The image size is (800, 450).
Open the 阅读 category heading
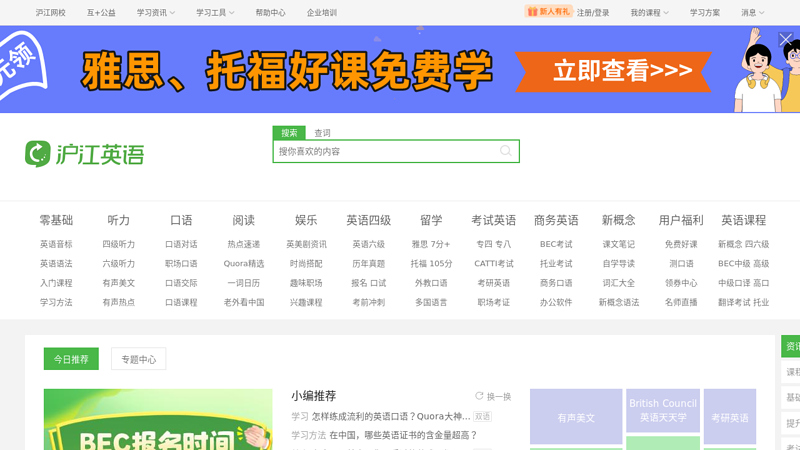tap(243, 220)
